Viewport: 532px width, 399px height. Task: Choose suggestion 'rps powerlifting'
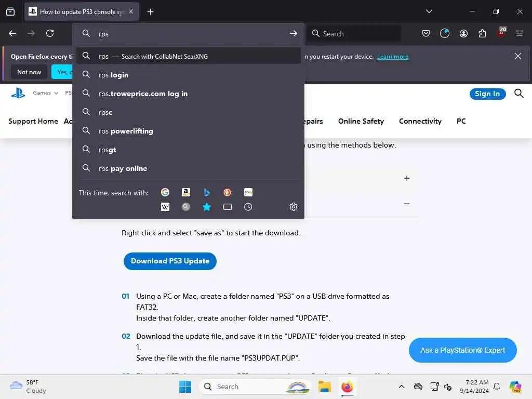point(188,131)
